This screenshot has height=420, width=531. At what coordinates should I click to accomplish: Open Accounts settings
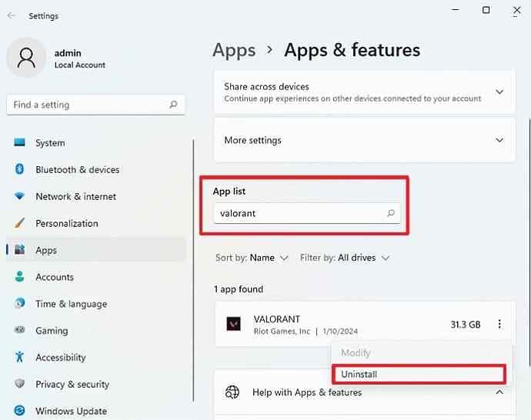click(x=55, y=277)
